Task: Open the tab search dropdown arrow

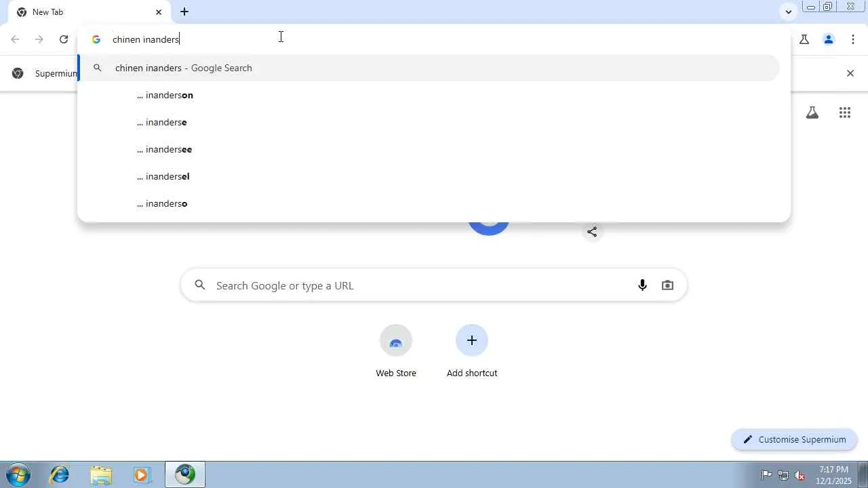Action: (788, 12)
